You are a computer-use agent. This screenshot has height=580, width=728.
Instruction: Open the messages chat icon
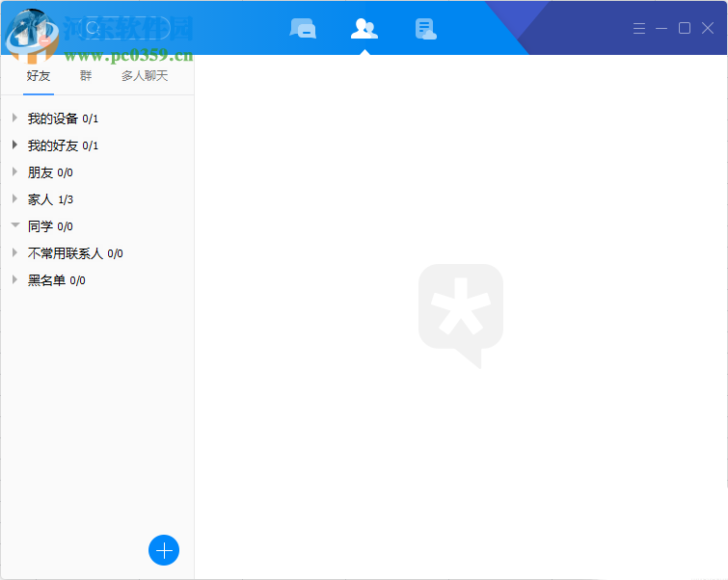303,29
